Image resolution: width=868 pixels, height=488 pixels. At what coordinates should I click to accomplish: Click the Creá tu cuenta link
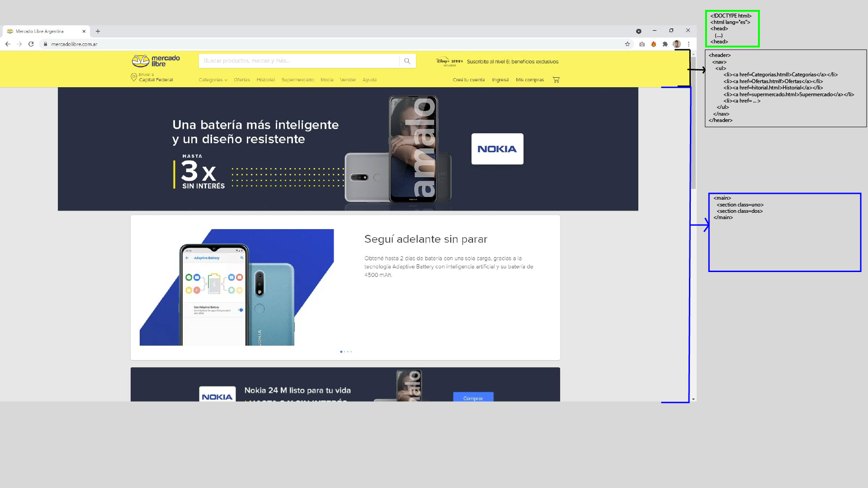468,80
